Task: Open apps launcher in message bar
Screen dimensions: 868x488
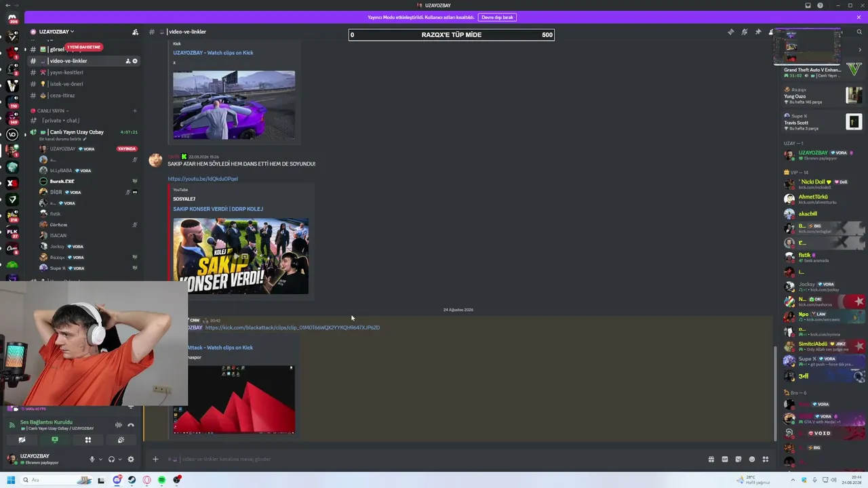Action: click(766, 459)
